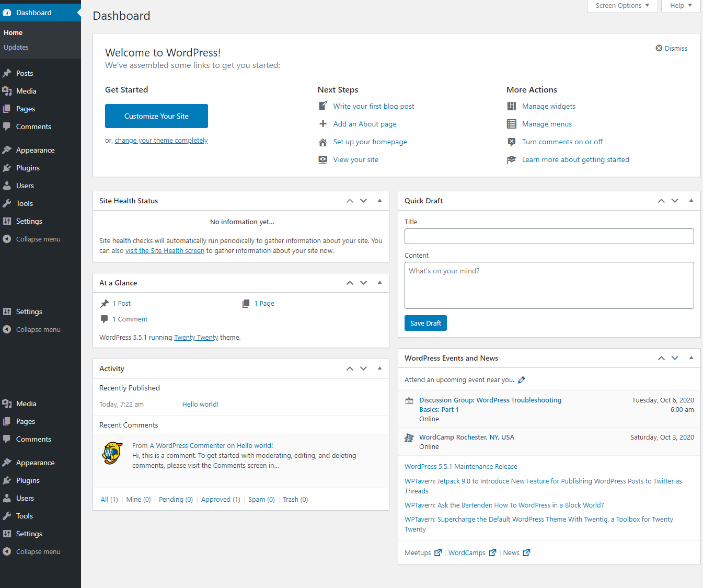Follow the visit the Site Health screen link

tap(165, 251)
